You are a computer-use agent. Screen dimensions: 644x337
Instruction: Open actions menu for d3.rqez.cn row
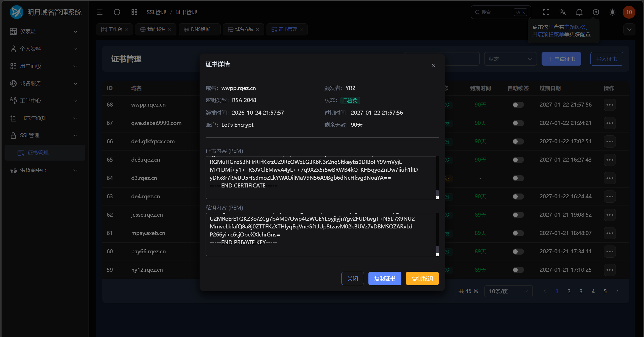(610, 178)
